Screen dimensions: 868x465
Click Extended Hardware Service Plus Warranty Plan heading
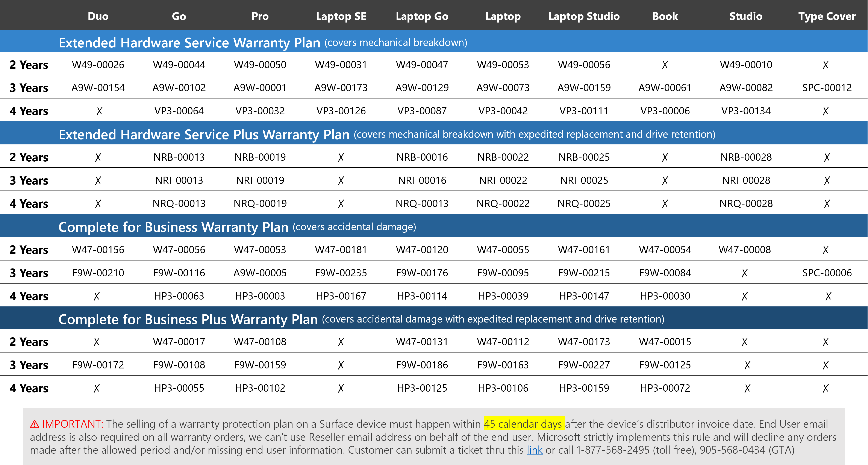coord(204,135)
